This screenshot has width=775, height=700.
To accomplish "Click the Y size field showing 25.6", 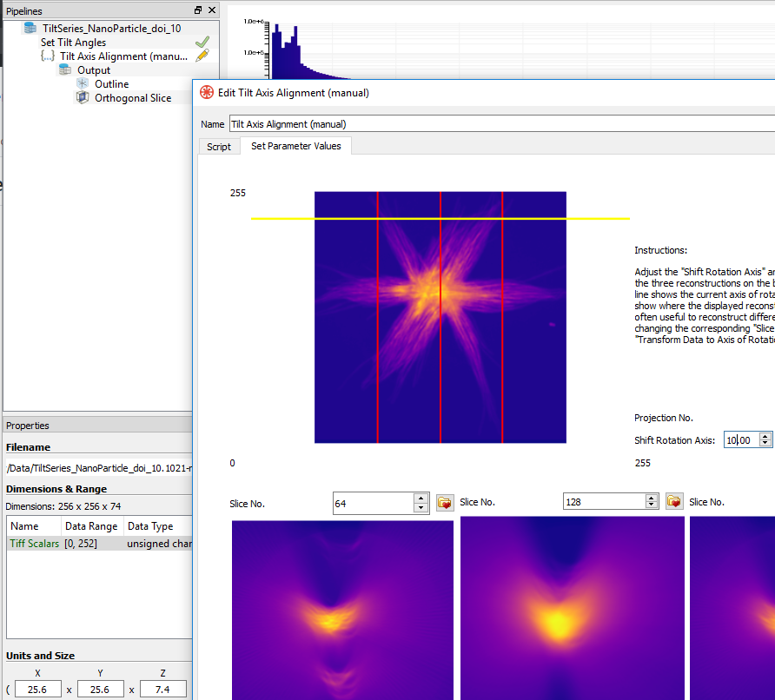I will pyautogui.click(x=100, y=689).
